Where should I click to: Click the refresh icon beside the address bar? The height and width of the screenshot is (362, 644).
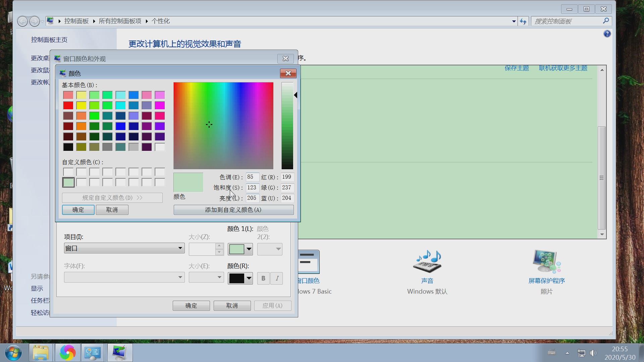524,21
